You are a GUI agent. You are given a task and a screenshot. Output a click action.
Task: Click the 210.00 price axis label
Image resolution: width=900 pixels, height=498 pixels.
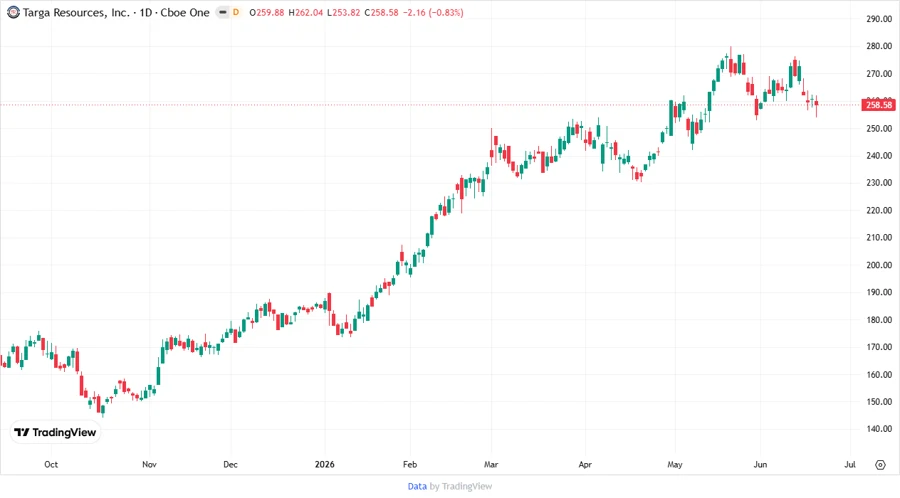click(879, 237)
